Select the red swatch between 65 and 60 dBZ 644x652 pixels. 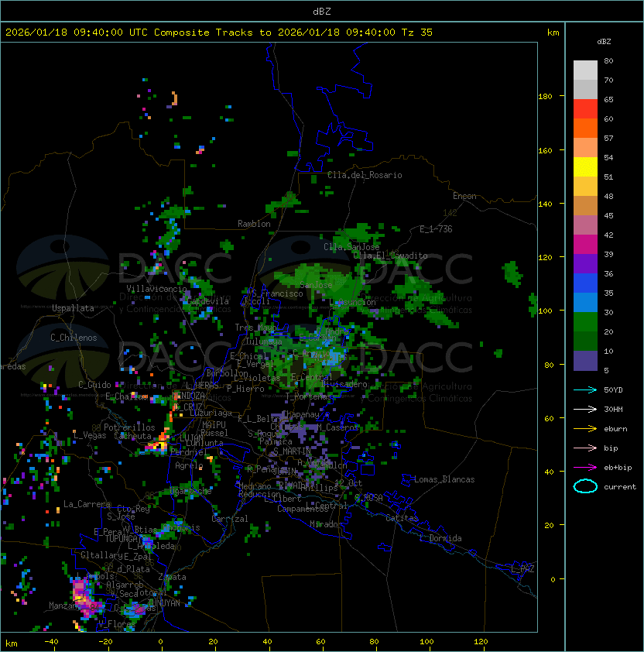coord(585,109)
